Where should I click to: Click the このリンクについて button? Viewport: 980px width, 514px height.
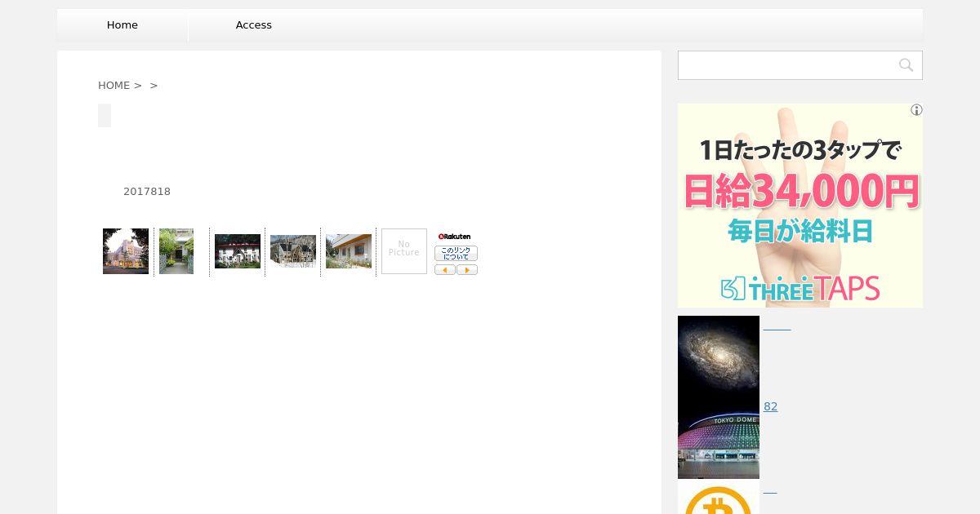click(456, 253)
